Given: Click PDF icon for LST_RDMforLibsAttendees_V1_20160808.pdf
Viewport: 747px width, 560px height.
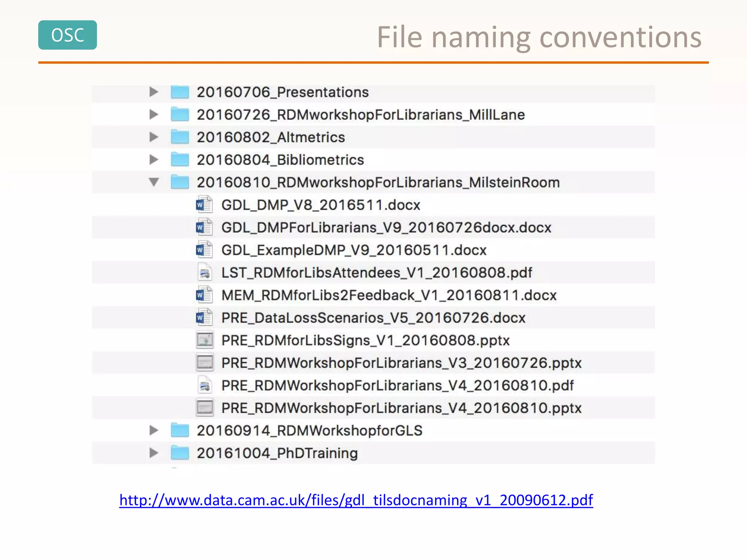Looking at the screenshot, I should 205,272.
